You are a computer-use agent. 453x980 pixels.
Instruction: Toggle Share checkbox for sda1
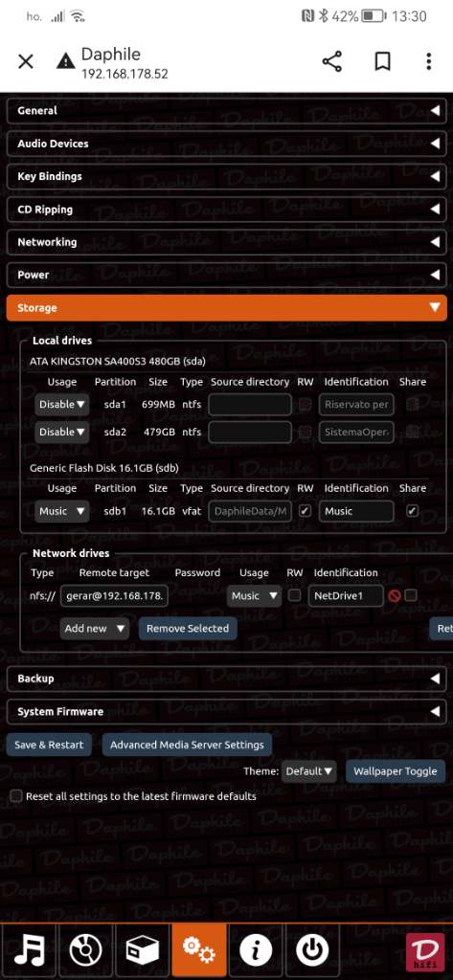point(412,405)
